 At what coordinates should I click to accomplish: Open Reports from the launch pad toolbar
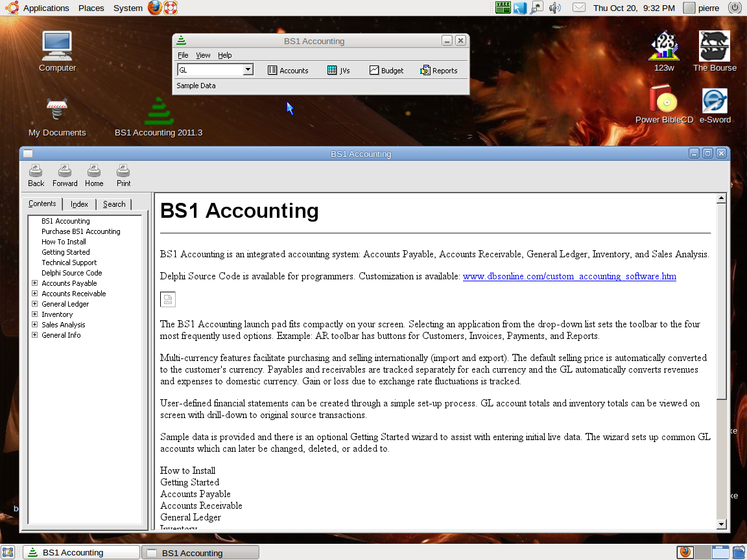click(440, 70)
